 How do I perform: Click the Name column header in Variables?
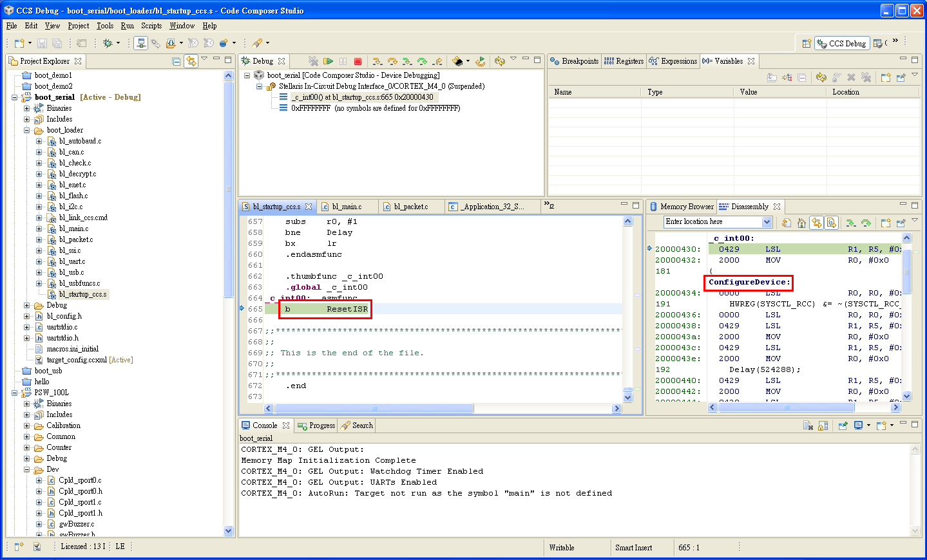[594, 92]
